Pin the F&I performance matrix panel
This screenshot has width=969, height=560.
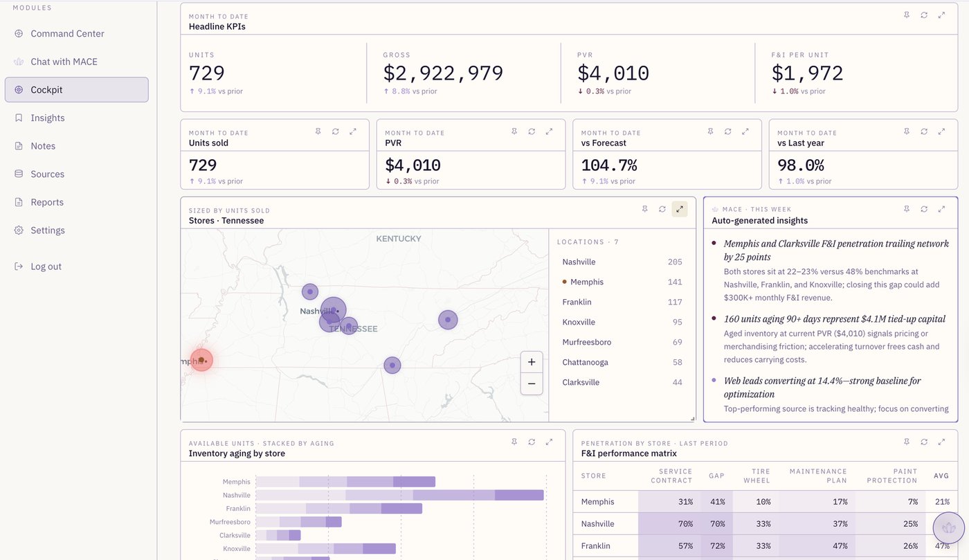click(x=907, y=442)
